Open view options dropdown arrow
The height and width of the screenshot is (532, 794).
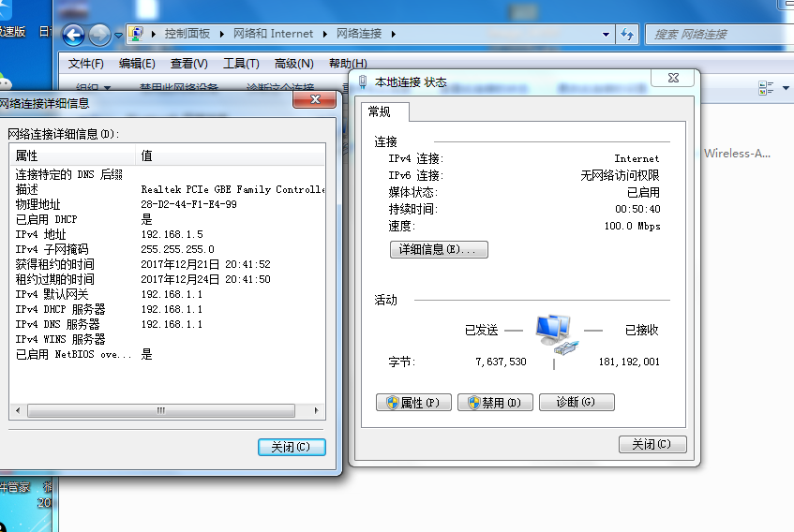point(786,88)
